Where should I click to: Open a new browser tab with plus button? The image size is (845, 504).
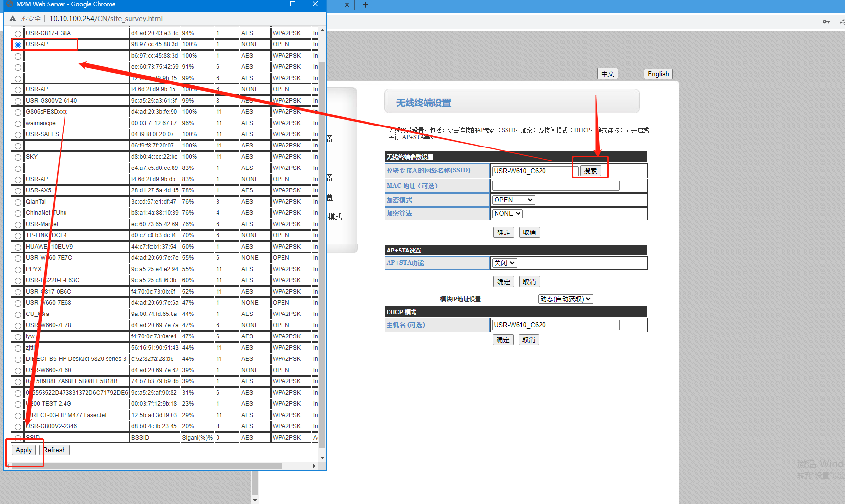(365, 5)
